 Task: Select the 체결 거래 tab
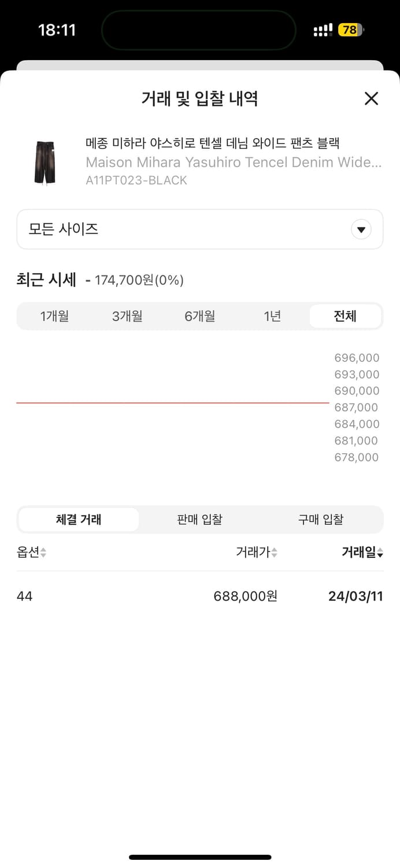[x=78, y=519]
